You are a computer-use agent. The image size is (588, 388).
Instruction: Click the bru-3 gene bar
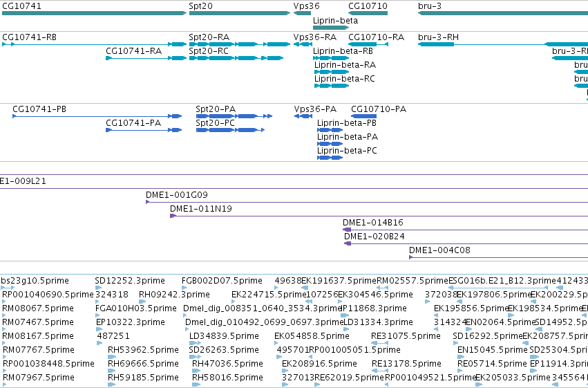503,13
